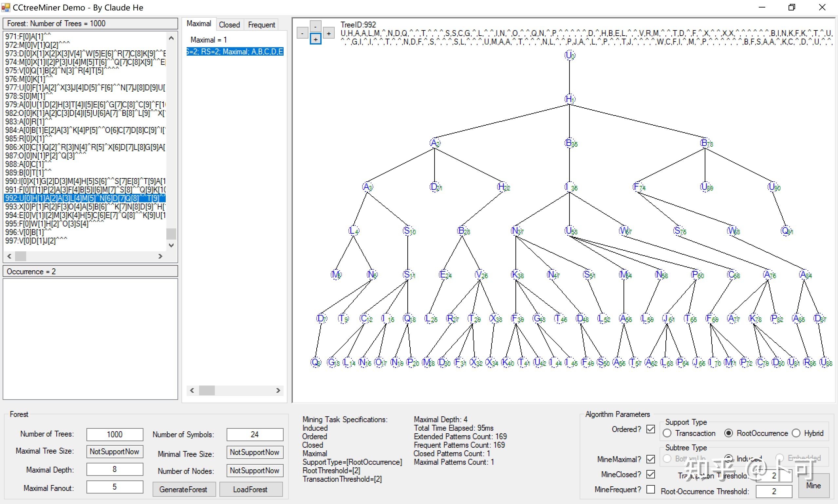Choose the Hybrid support type option
The height and width of the screenshot is (504, 838).
796,433
